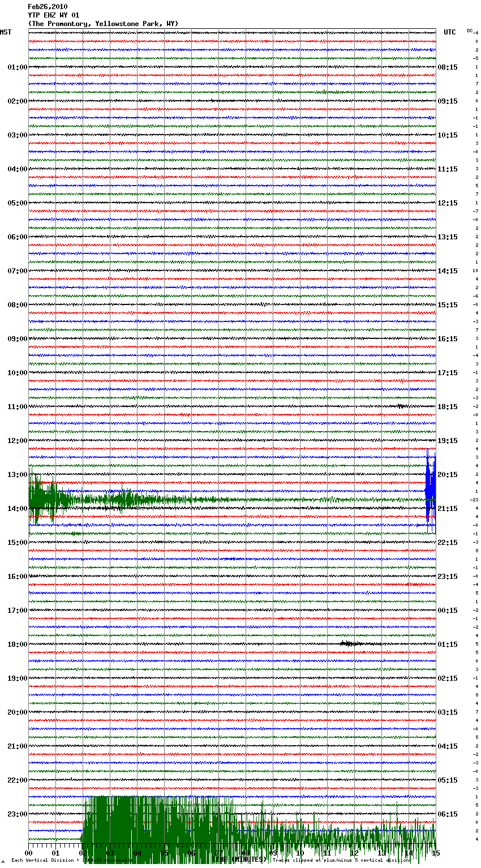Click the 03:15 UTC time label
Image resolution: width=481 pixels, height=868 pixels.
point(448,712)
